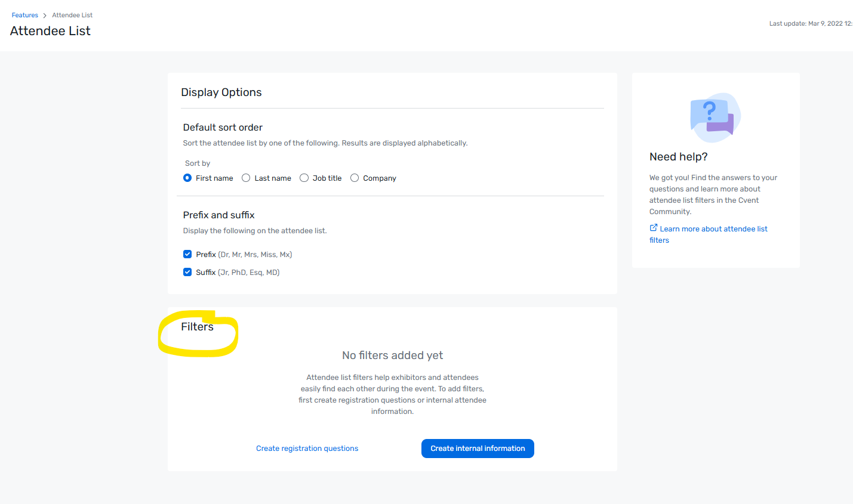
Task: Click the Attendee List breadcrumb item
Action: (72, 15)
